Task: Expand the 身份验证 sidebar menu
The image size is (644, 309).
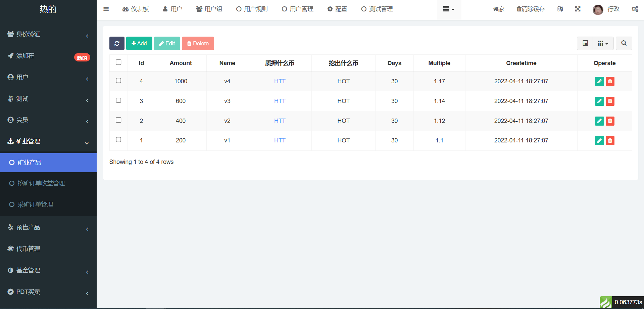Action: [x=48, y=34]
